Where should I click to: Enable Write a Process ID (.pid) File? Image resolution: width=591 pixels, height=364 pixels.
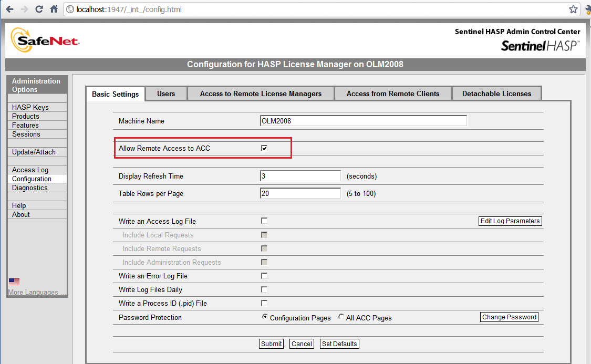point(264,303)
